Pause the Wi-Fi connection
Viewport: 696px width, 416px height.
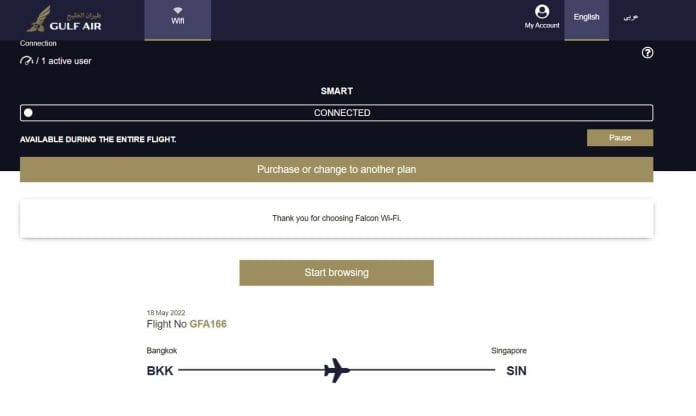click(x=620, y=138)
